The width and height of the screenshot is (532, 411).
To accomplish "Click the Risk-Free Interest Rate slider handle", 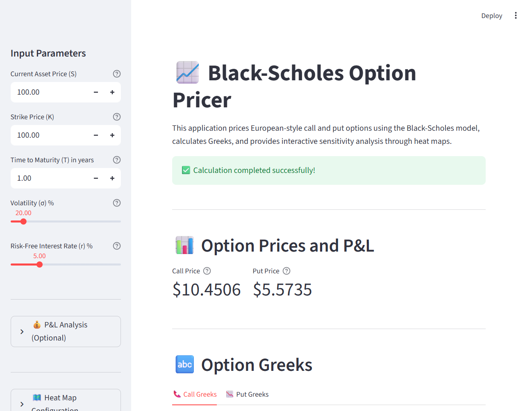I will (x=39, y=265).
